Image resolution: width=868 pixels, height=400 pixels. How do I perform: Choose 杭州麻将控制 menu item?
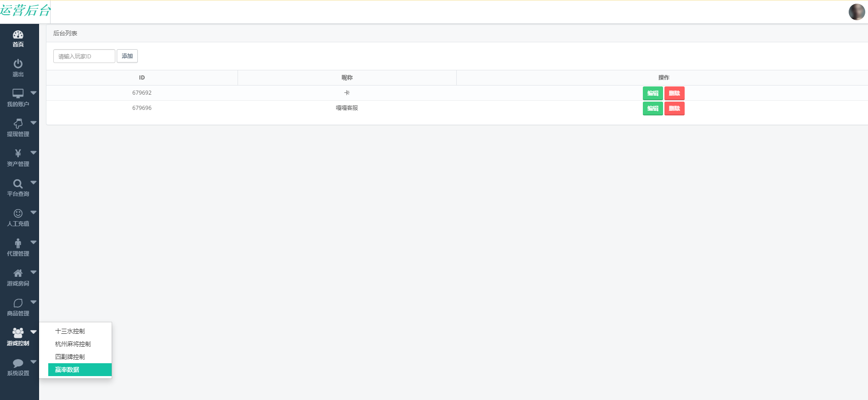point(73,344)
